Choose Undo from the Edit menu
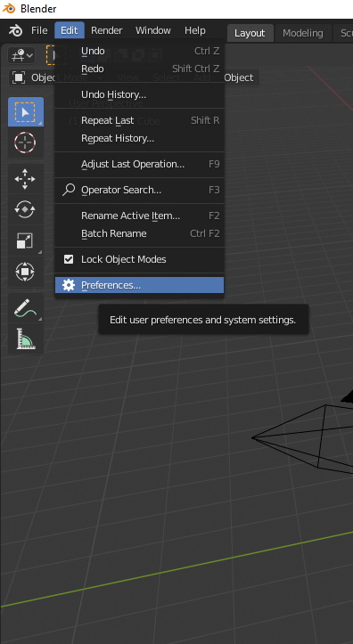The width and height of the screenshot is (353, 644). [140, 52]
